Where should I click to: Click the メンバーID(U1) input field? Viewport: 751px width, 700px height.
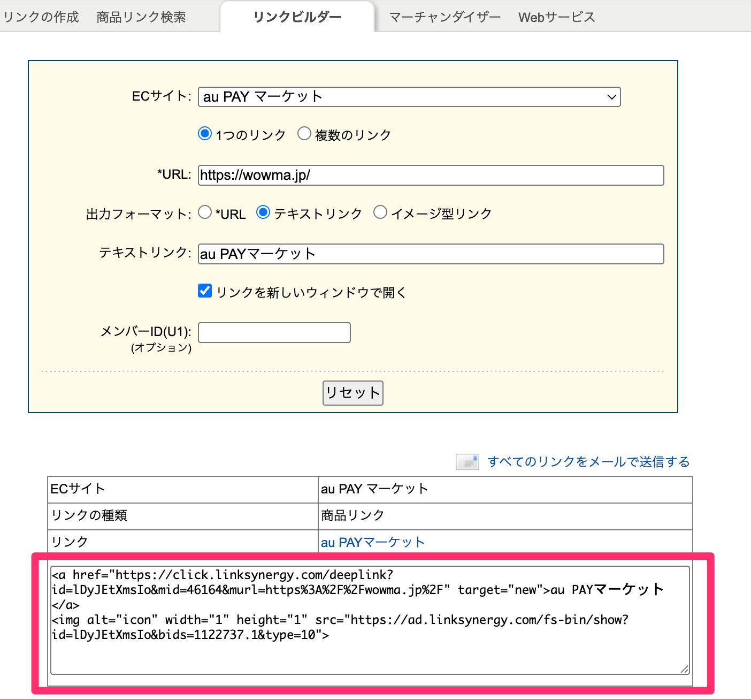click(274, 332)
